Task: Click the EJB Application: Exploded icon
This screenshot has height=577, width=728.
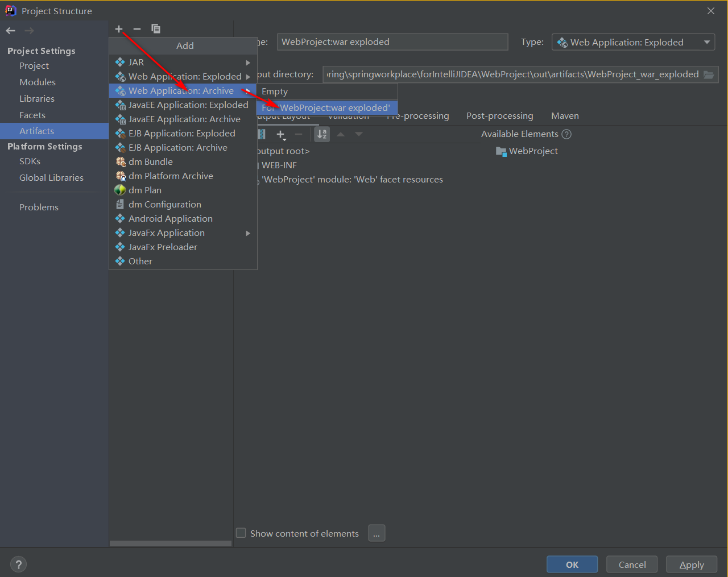Action: click(120, 134)
